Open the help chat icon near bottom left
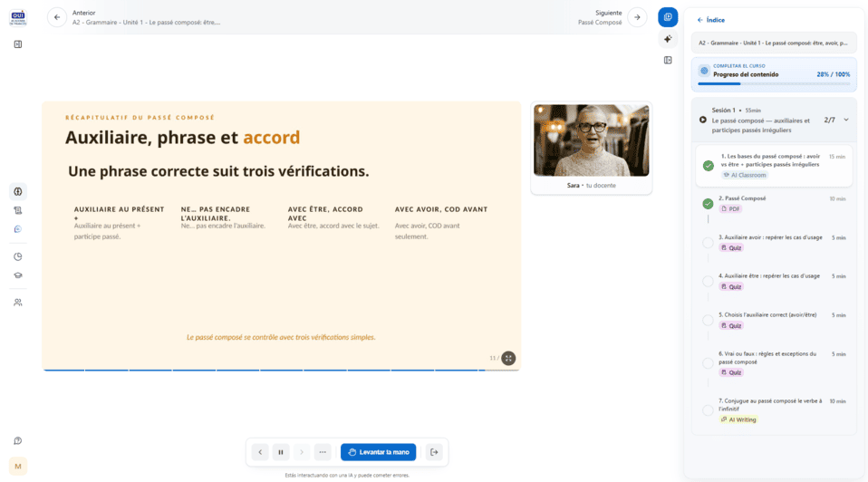 [x=18, y=441]
